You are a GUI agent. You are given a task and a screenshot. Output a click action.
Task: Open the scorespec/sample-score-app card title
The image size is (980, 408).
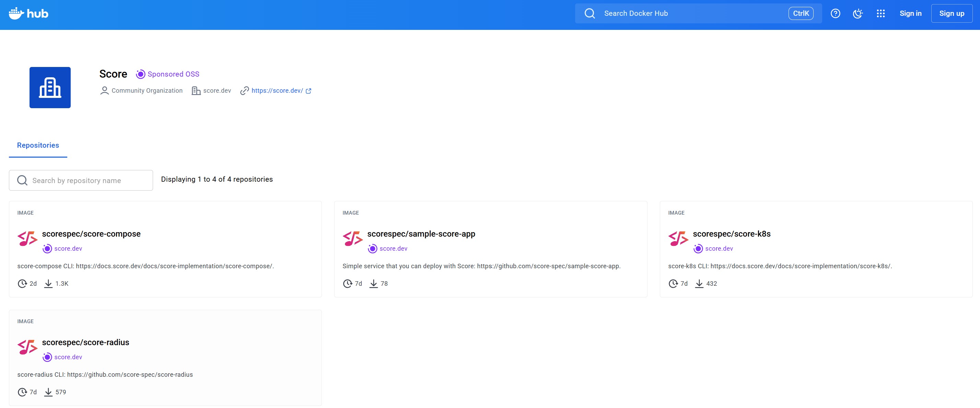(x=421, y=234)
